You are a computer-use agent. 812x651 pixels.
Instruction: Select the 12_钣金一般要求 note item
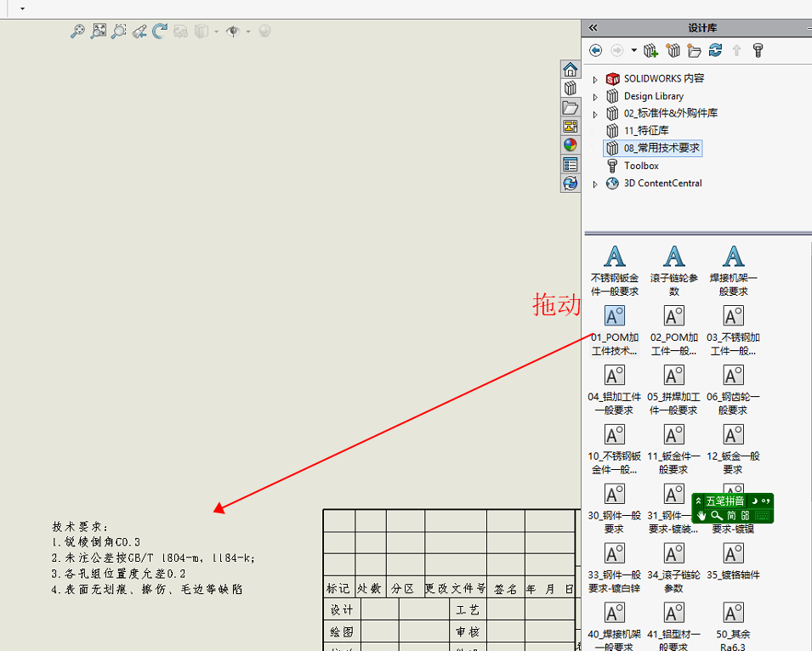coord(733,450)
